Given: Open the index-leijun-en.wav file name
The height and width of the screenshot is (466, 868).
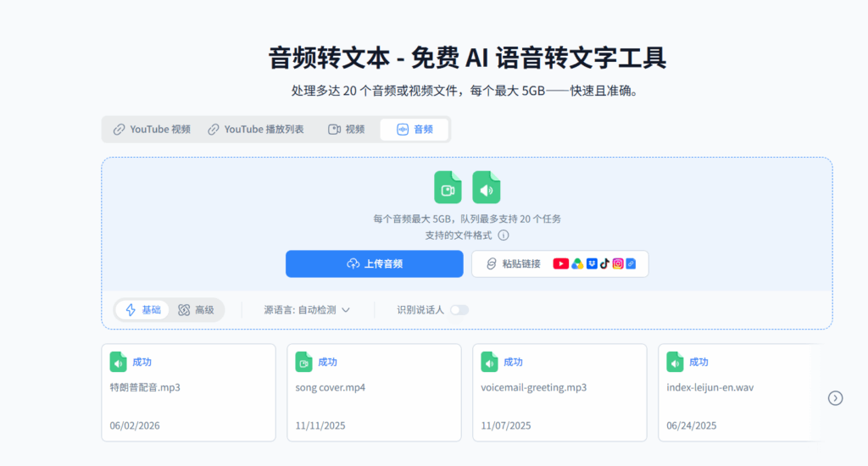Looking at the screenshot, I should coord(710,387).
